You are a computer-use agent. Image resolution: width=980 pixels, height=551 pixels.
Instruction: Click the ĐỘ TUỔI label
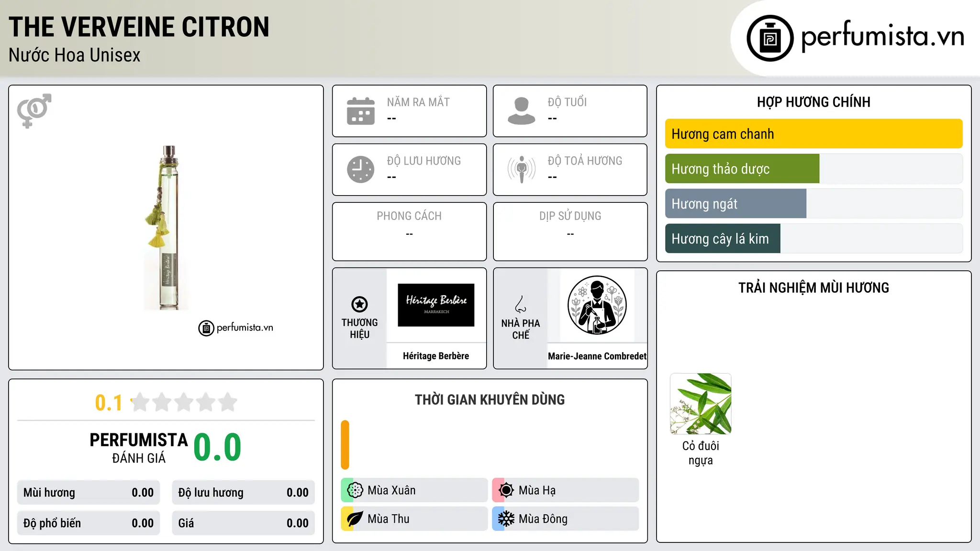(567, 102)
